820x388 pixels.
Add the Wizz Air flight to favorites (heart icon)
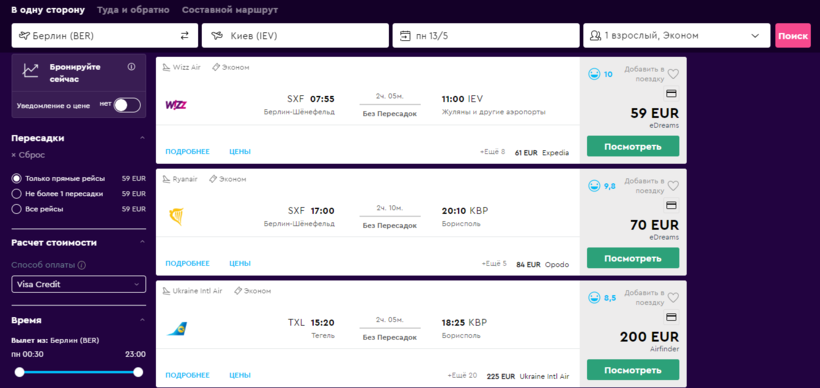pyautogui.click(x=673, y=74)
